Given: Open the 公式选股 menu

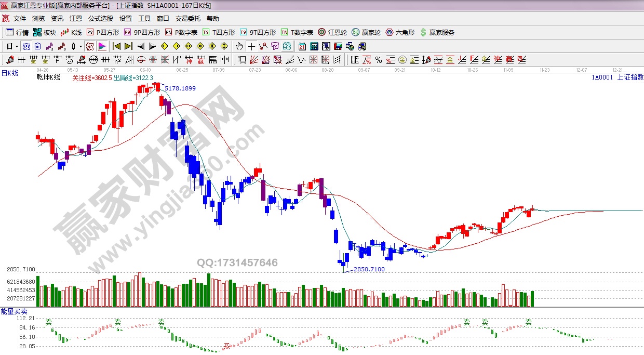Looking at the screenshot, I should (x=100, y=18).
